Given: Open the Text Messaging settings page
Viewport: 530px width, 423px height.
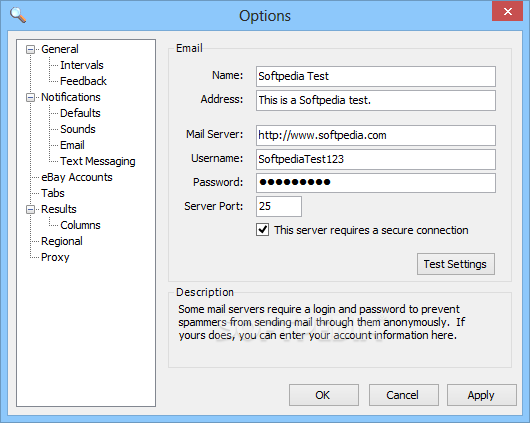Looking at the screenshot, I should point(98,161).
